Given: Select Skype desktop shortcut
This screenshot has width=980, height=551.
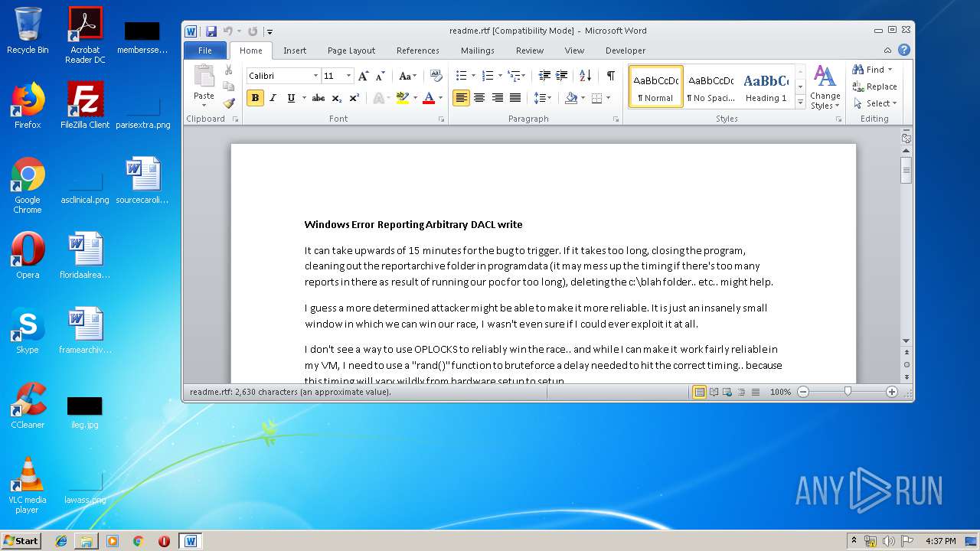Looking at the screenshot, I should click(x=28, y=331).
